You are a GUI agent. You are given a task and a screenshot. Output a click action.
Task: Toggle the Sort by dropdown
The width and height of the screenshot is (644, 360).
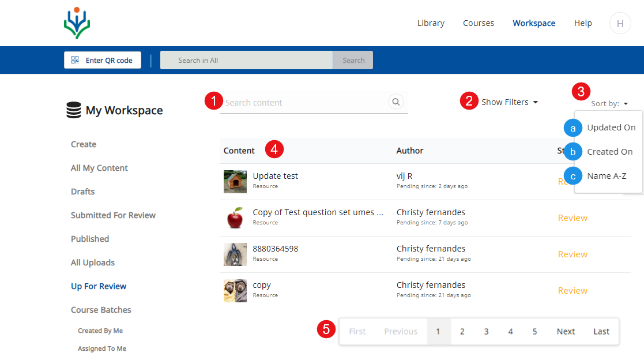609,104
